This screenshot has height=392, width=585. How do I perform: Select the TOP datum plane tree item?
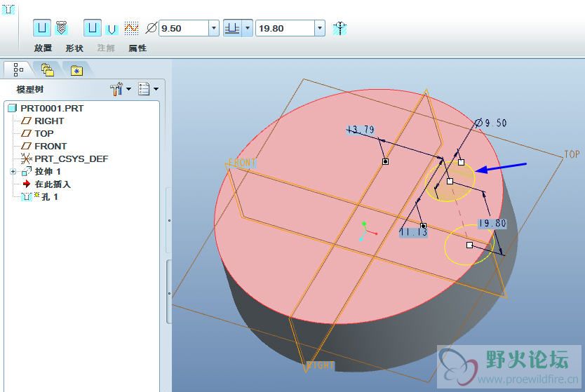[x=37, y=133]
